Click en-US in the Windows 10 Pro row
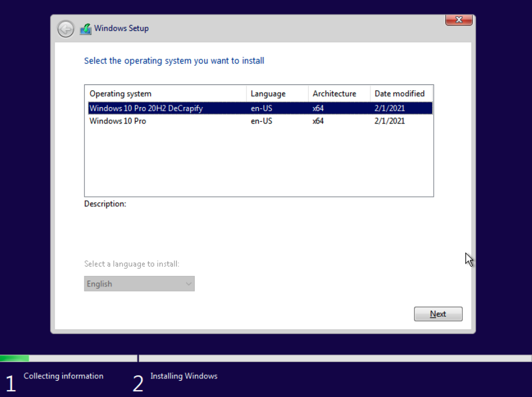Screen dimensions: 532x397 tap(261, 121)
